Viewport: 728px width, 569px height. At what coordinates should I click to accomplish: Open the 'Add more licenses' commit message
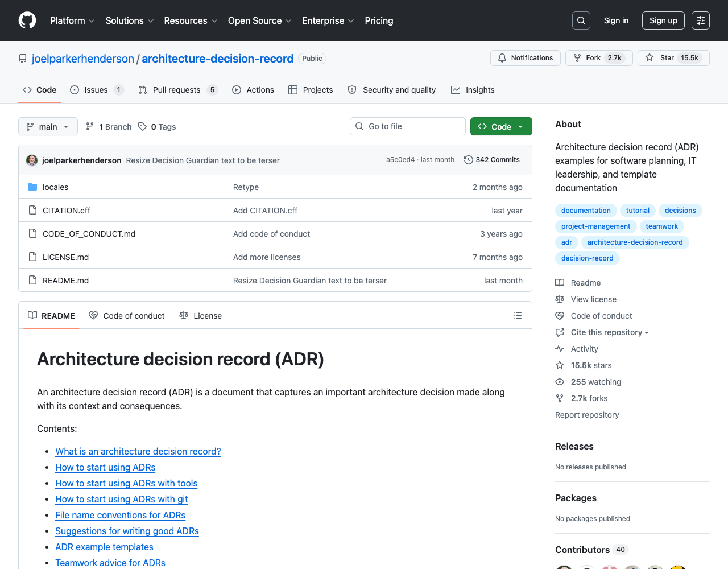267,257
